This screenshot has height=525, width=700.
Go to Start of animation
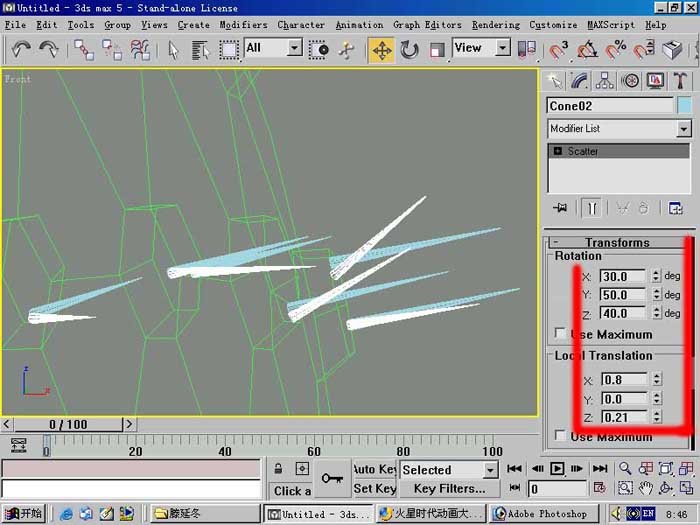(x=514, y=469)
